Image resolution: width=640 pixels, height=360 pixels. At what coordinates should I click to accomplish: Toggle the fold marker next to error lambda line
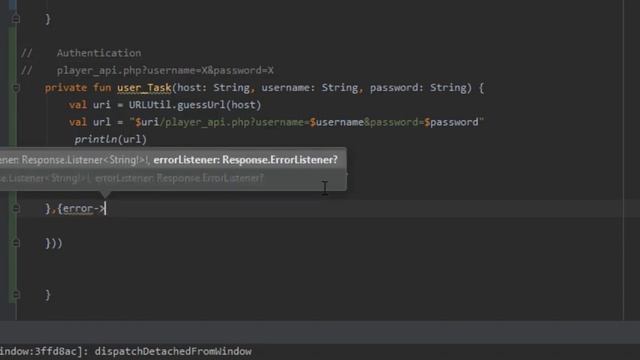click(16, 209)
